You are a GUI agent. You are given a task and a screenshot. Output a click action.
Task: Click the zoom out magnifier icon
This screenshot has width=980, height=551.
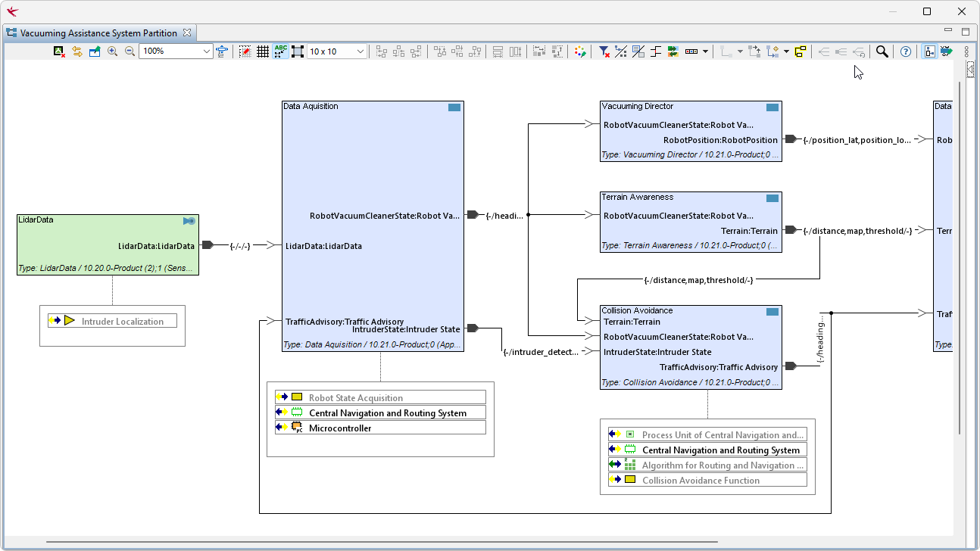coord(130,51)
